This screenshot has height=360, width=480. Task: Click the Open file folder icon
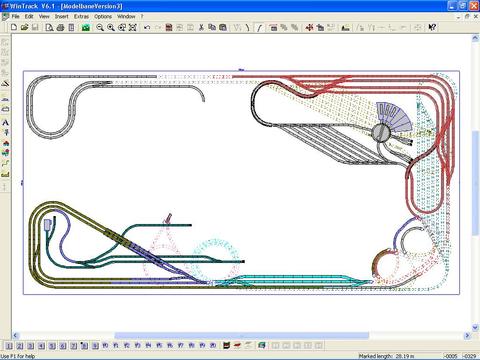(x=24, y=27)
